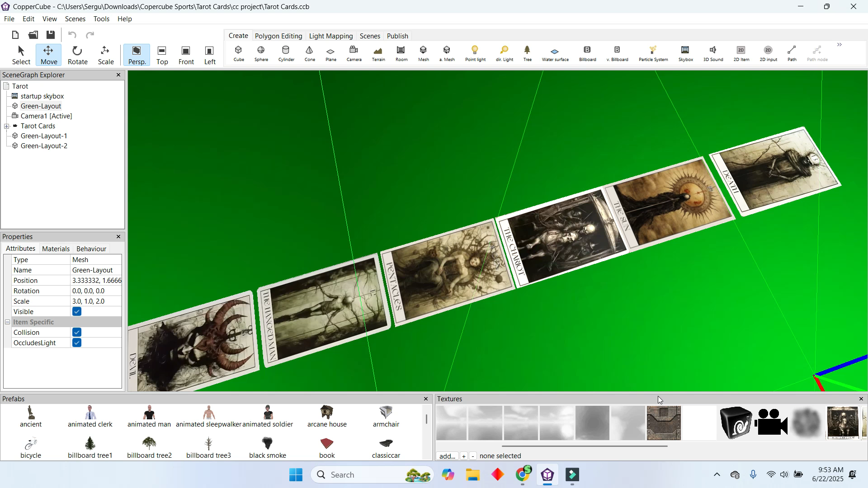This screenshot has width=868, height=488.
Task: Insert a v. Billboard
Action: point(617,54)
